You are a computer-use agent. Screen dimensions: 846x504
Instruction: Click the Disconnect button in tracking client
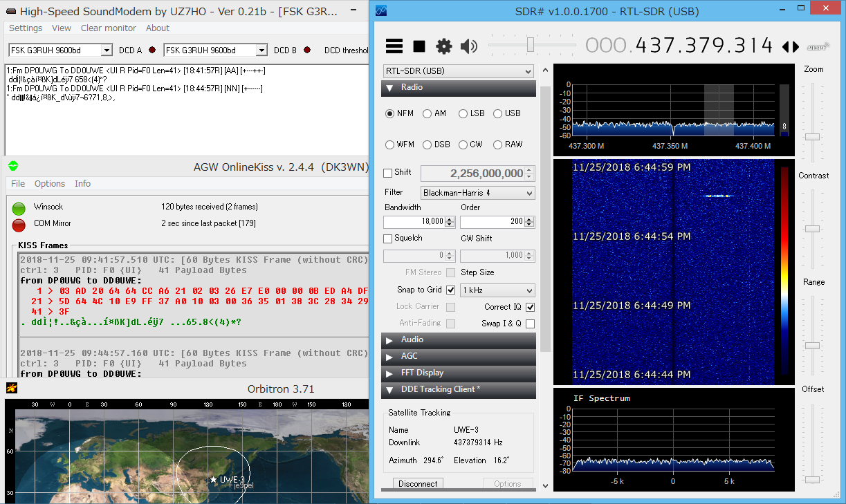(418, 484)
